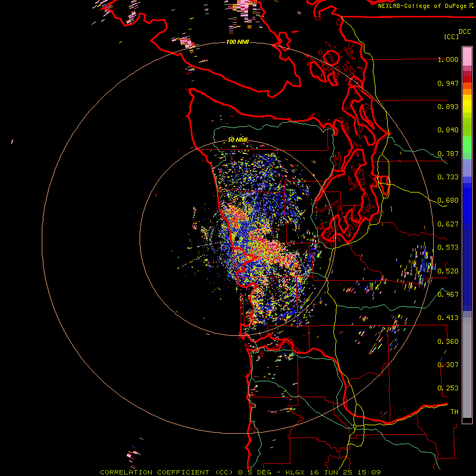This screenshot has width=476, height=476.
Task: Pick the lavender segment of color bar
Action: click(467, 168)
